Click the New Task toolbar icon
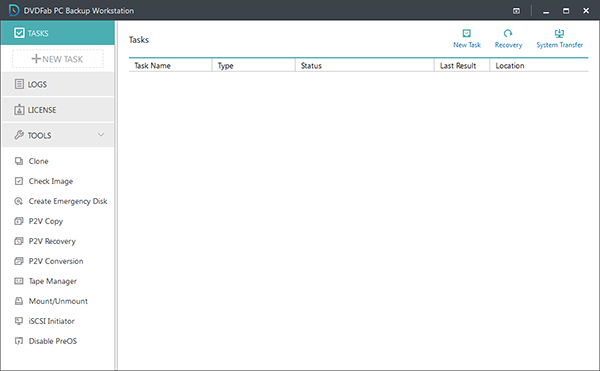The width and height of the screenshot is (600, 371). point(466,33)
